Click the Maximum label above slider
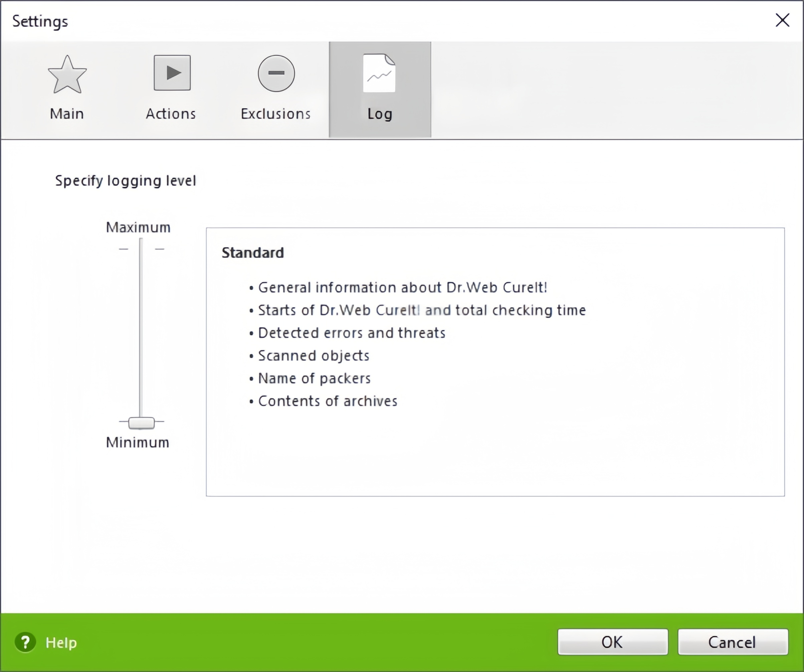Image resolution: width=804 pixels, height=672 pixels. click(138, 227)
